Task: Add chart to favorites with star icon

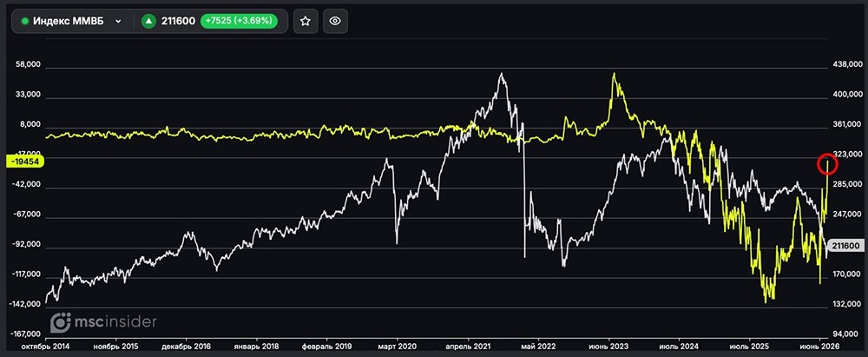Action: pyautogui.click(x=305, y=21)
